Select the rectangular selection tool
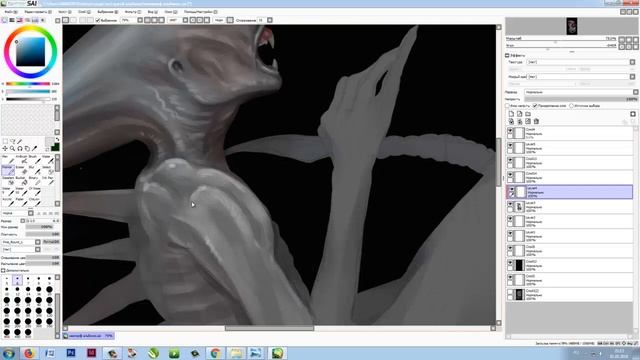 [5, 142]
